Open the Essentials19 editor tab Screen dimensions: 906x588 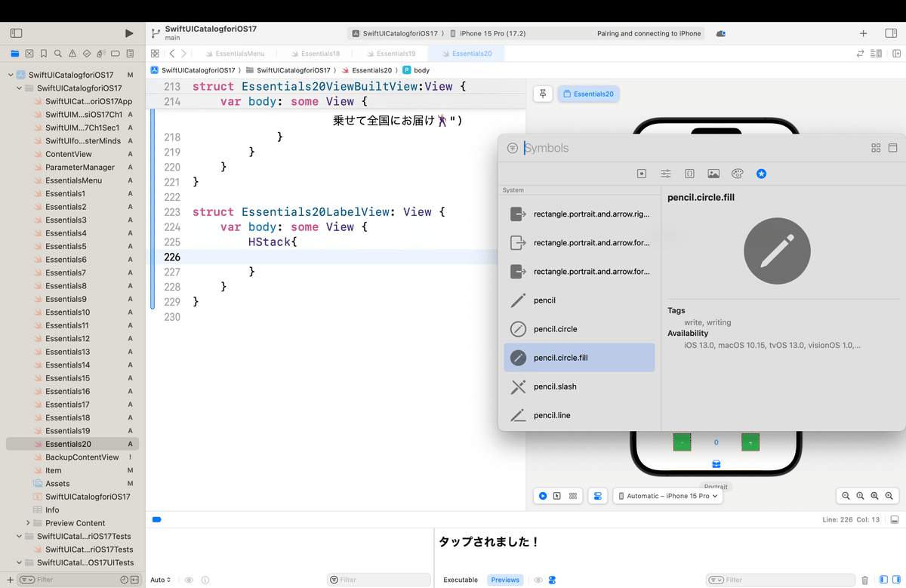[x=390, y=54]
